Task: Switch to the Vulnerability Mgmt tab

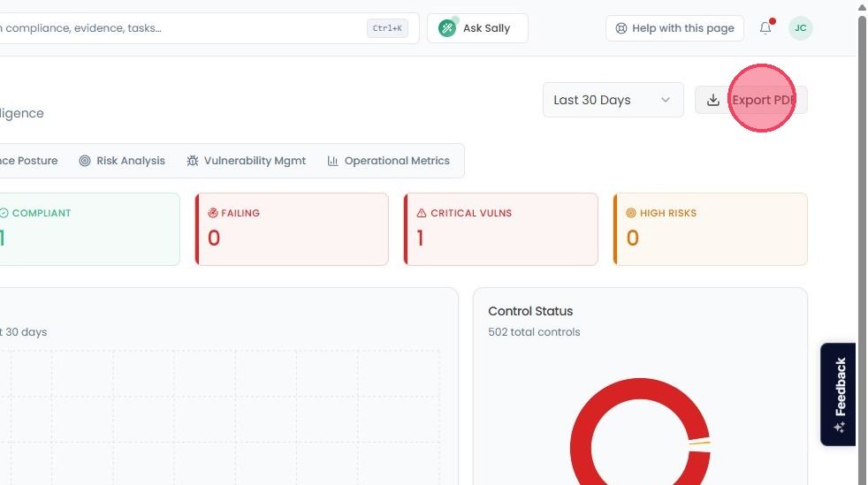Action: 247,161
